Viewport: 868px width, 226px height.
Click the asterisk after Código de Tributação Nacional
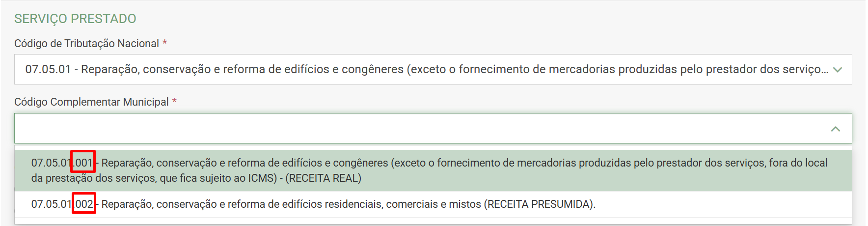[x=165, y=43]
